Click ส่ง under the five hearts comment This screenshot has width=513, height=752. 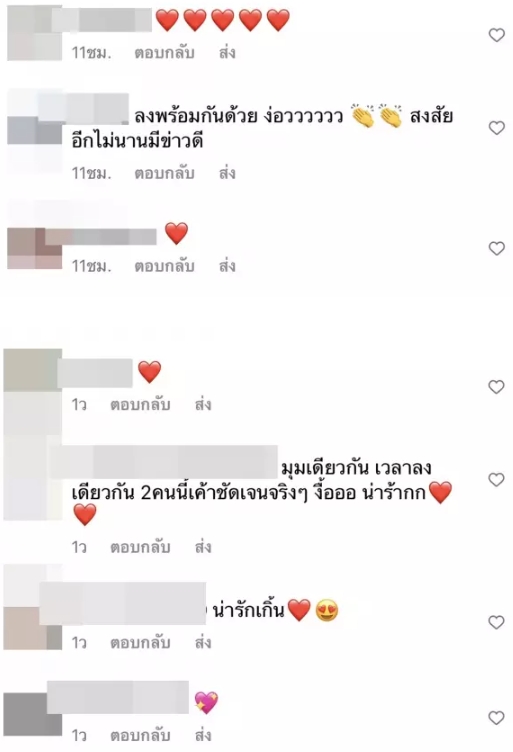[227, 52]
